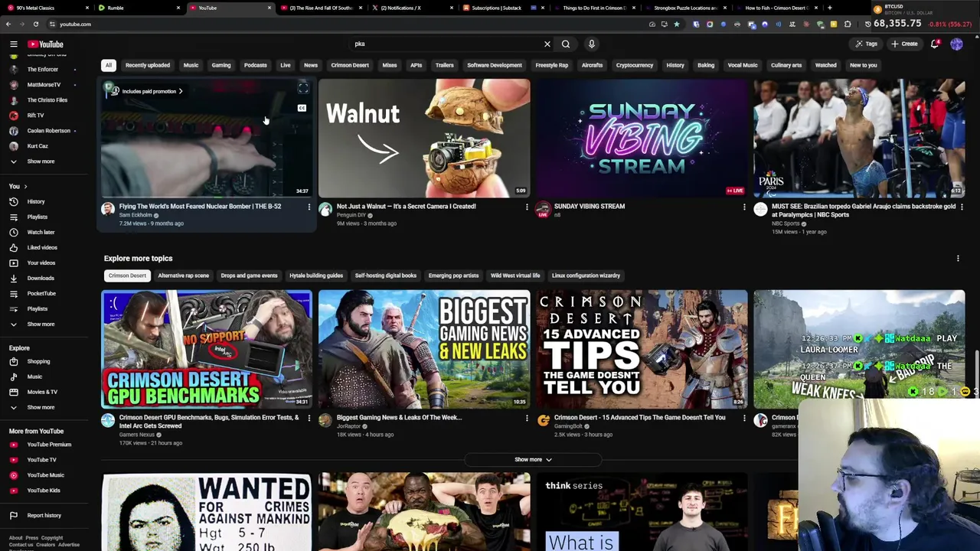Play 15 Advanced Tips video thumbnail
The width and height of the screenshot is (980, 551).
click(x=642, y=349)
